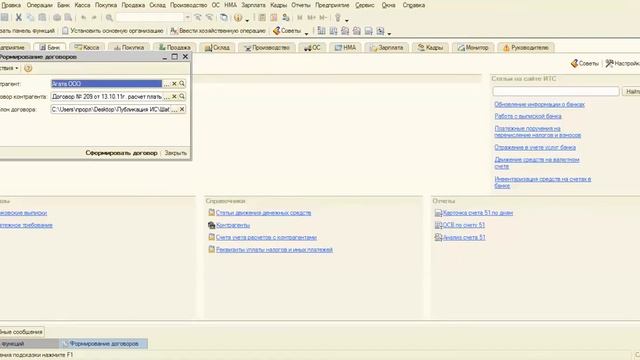Viewport: 640px width, 360px height.
Task: Open the Справка menu
Action: coord(414,5)
